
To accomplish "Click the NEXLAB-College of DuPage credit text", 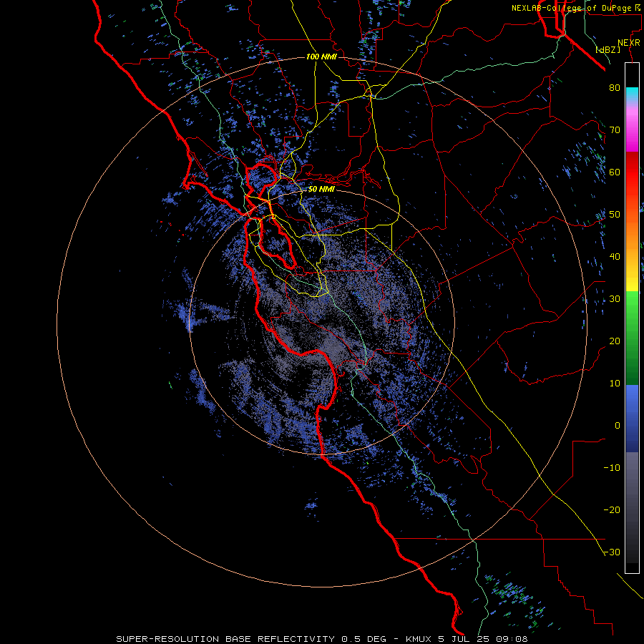I will [575, 8].
